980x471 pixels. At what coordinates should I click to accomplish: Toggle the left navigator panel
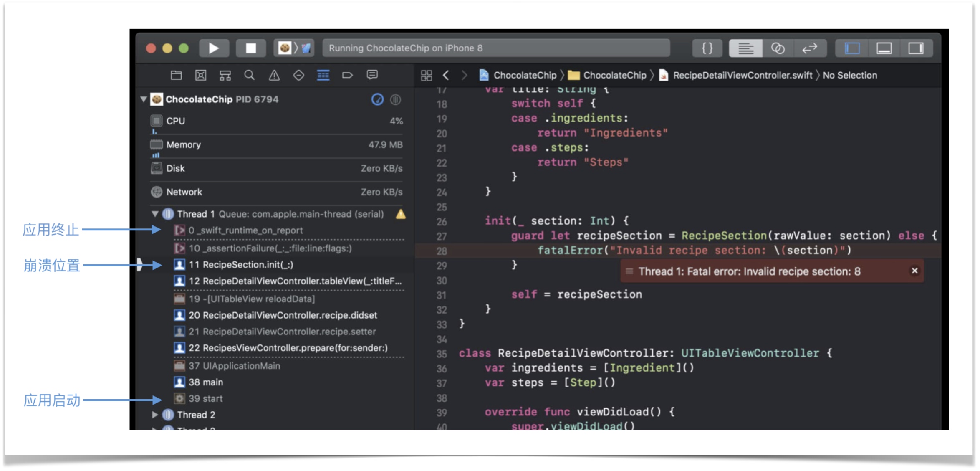coord(852,48)
